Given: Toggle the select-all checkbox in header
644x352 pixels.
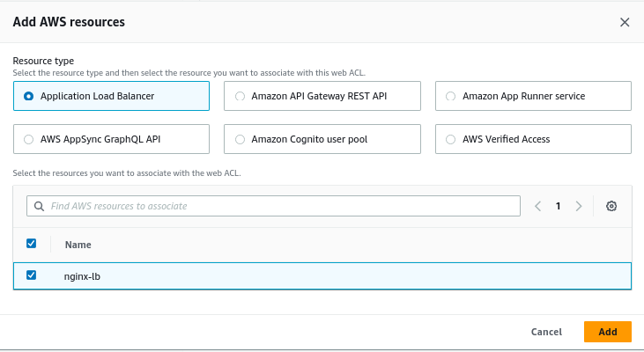Looking at the screenshot, I should [32, 244].
